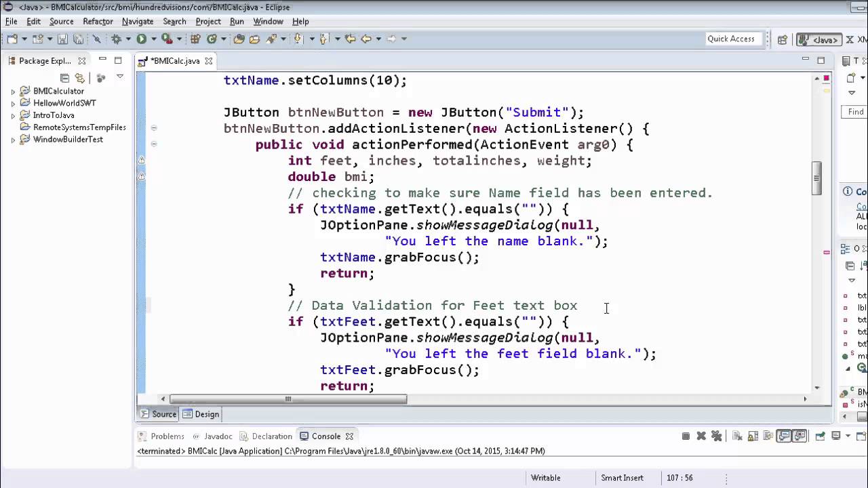
Task: Switch to the Problems tab
Action: (161, 436)
